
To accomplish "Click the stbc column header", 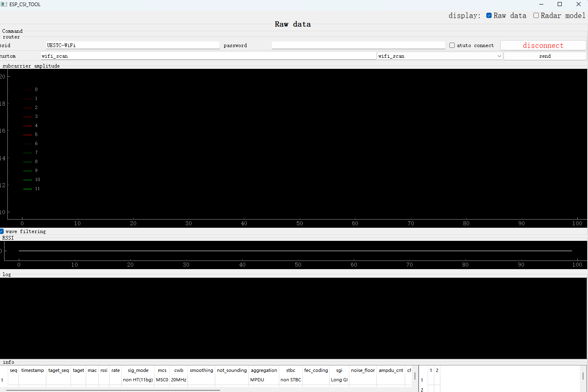I will coord(291,370).
